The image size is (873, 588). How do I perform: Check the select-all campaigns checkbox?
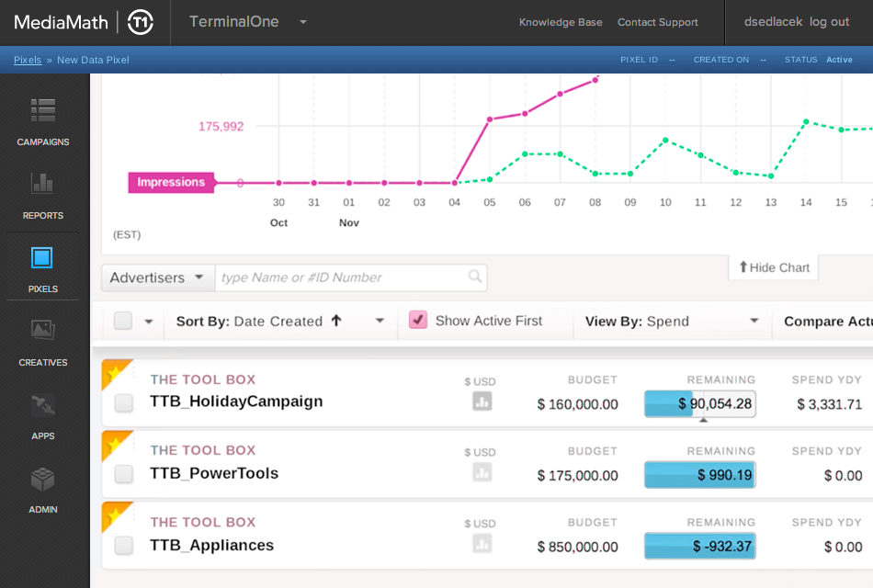pyautogui.click(x=123, y=321)
